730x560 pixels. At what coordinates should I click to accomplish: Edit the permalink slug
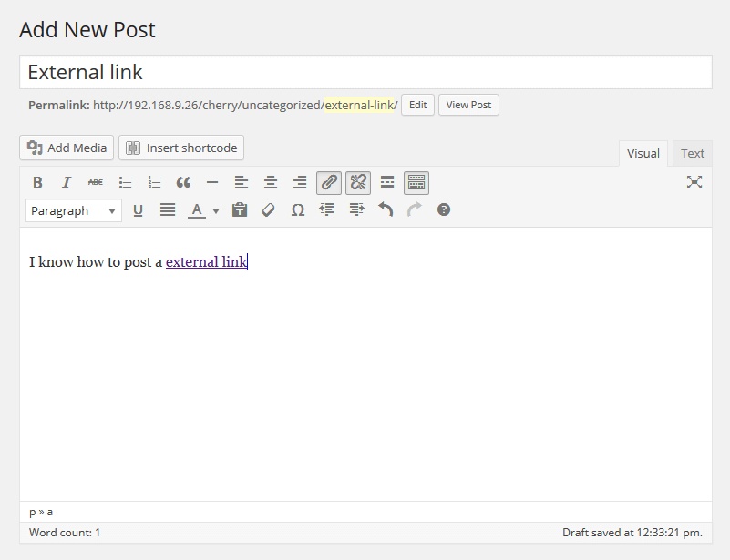pyautogui.click(x=417, y=104)
